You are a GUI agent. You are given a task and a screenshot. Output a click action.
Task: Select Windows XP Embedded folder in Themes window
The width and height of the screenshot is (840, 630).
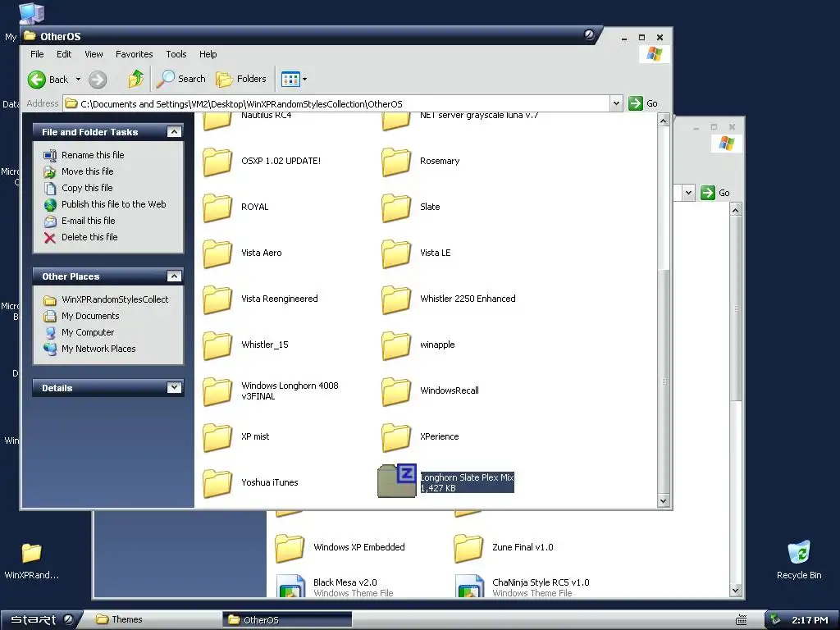coord(290,548)
